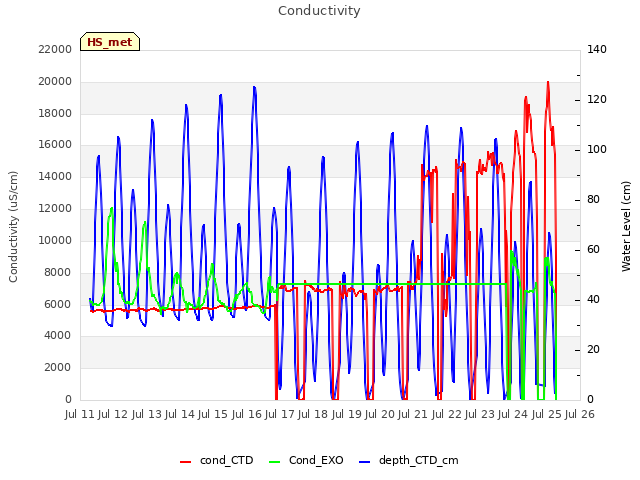Click the Jul 19 date label
640x480 pixels.
pyautogui.click(x=347, y=415)
